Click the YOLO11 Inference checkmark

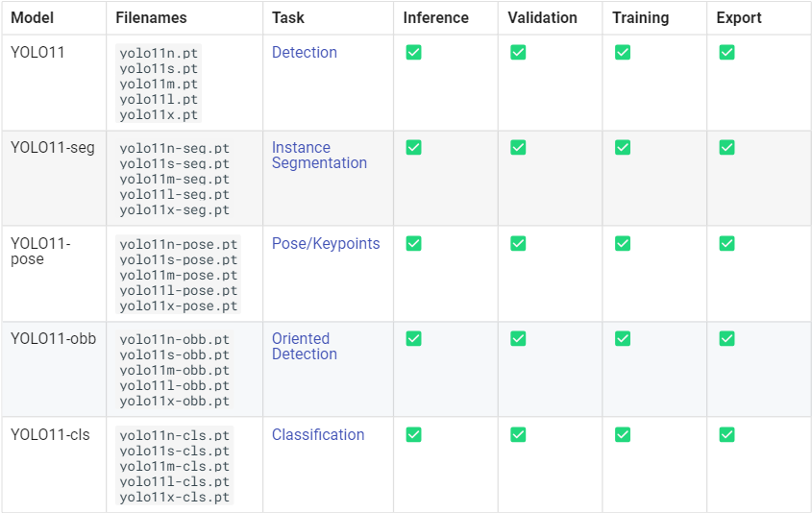(414, 52)
